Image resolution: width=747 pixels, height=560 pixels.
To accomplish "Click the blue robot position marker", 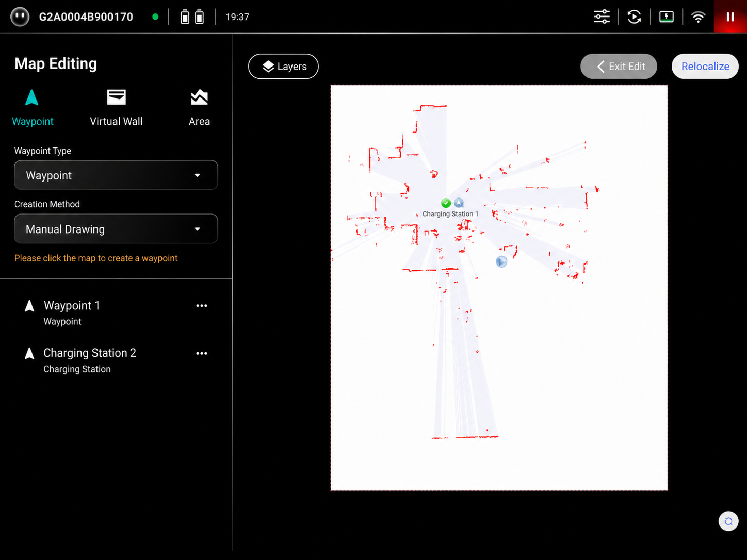I will pyautogui.click(x=501, y=261).
